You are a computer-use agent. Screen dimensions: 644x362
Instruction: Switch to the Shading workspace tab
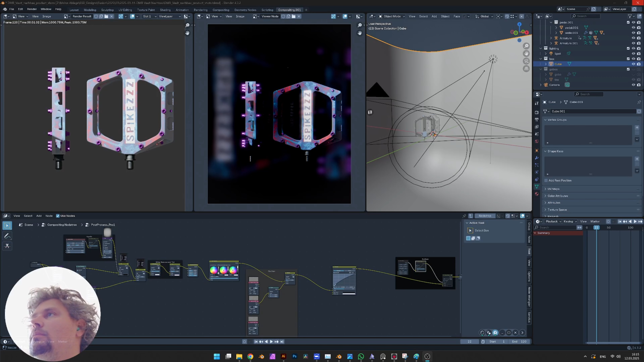(165, 10)
